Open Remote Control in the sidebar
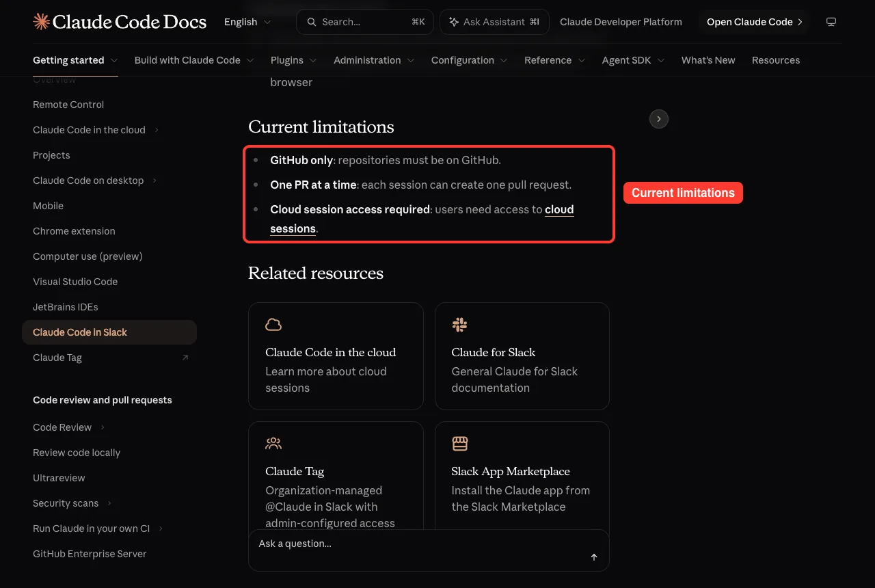 [x=68, y=105]
